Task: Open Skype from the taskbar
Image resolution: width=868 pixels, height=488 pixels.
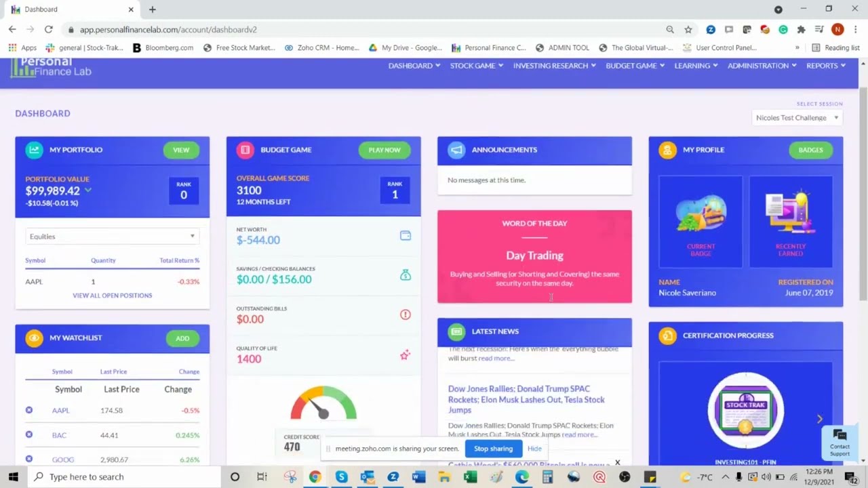Action: tap(341, 476)
